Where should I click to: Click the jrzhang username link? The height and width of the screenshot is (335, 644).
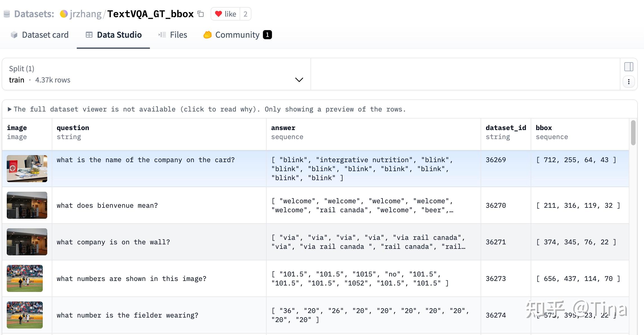85,14
